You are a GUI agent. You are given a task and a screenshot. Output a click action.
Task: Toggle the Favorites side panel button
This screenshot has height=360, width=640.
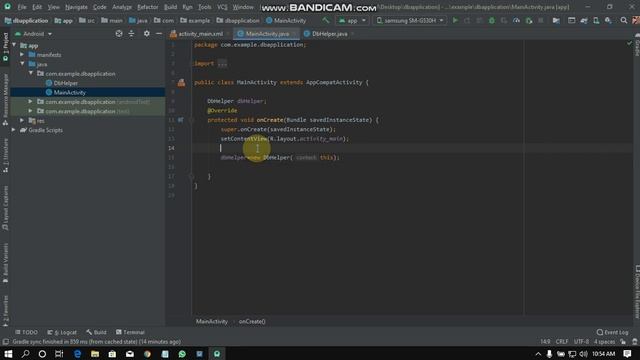click(5, 311)
